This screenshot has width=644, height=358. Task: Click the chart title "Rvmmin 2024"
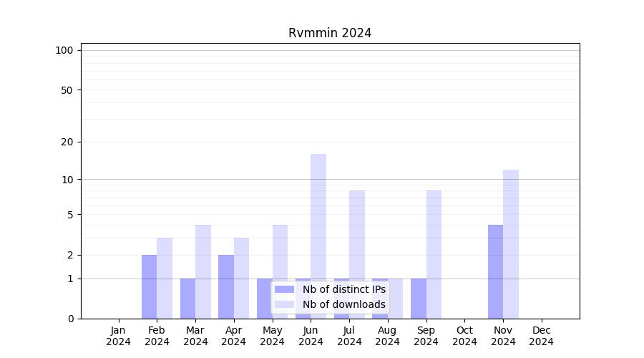[330, 33]
